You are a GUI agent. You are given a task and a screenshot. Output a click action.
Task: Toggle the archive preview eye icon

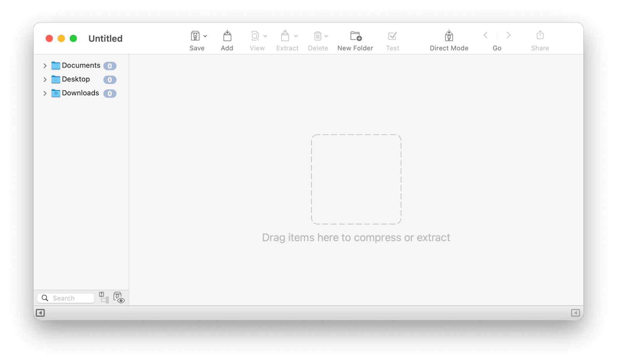tap(119, 297)
